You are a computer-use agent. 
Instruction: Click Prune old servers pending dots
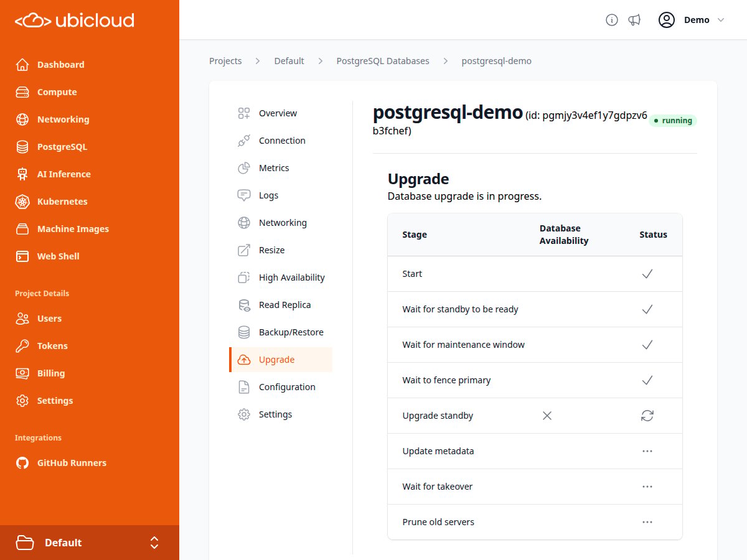coord(647,522)
